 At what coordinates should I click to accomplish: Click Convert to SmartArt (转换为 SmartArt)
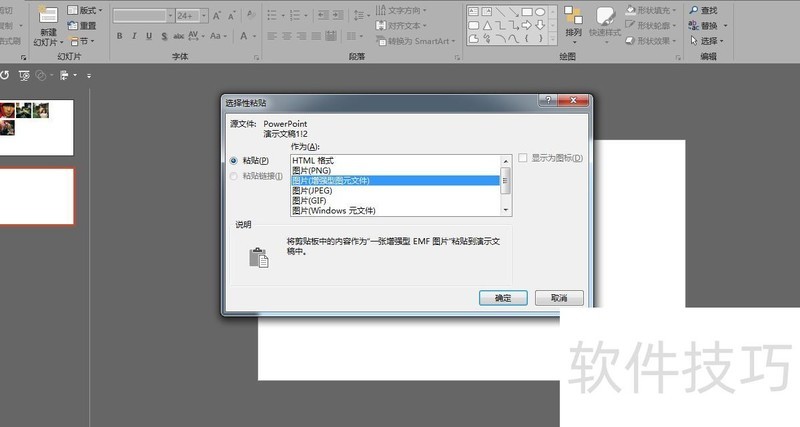pyautogui.click(x=416, y=41)
